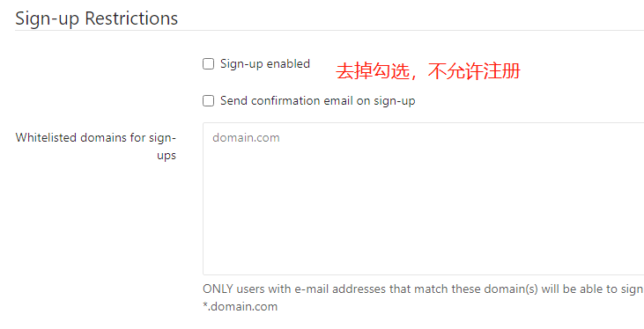
Task: Click the domain.com placeholder text
Action: point(246,137)
